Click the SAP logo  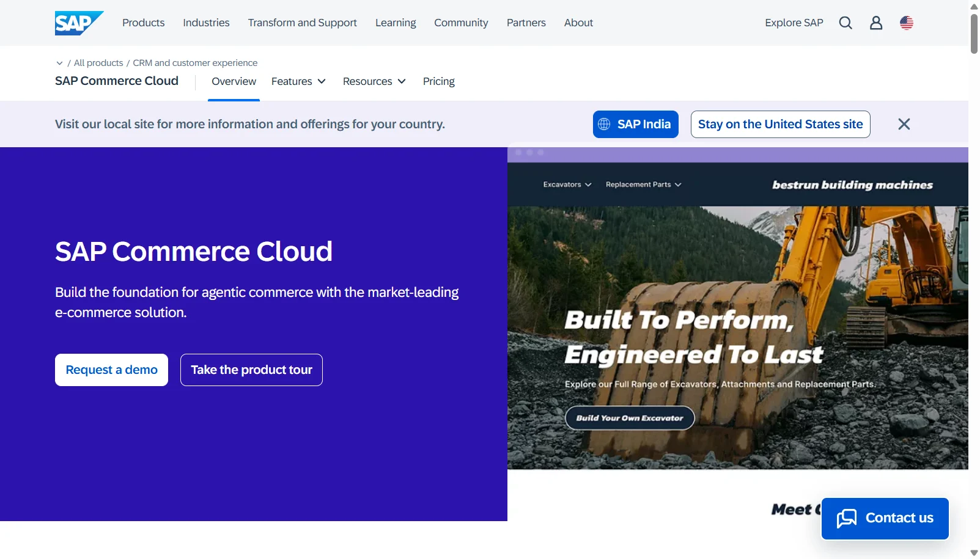click(79, 23)
